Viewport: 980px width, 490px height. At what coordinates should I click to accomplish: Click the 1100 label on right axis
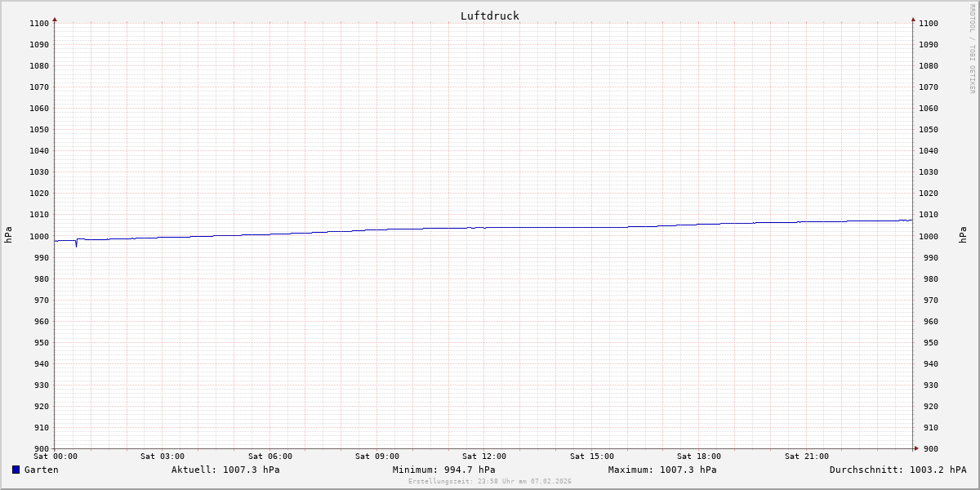(x=929, y=23)
